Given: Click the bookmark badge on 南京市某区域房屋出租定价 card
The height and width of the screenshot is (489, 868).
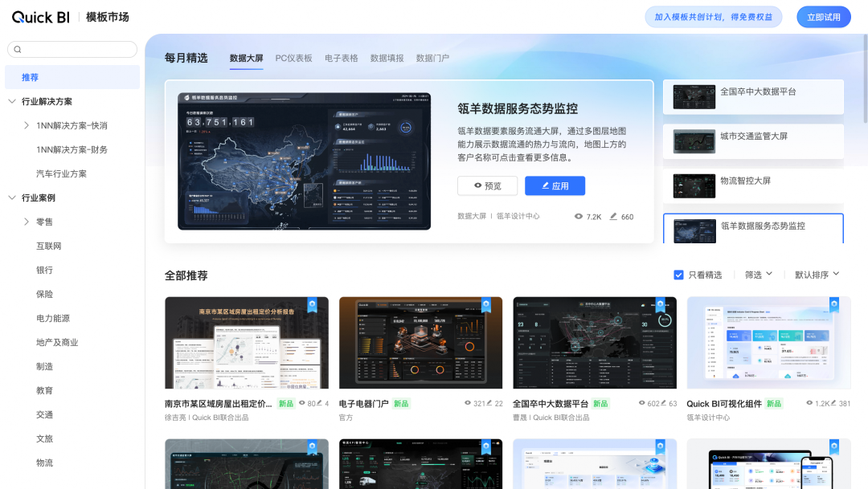Looking at the screenshot, I should point(312,305).
